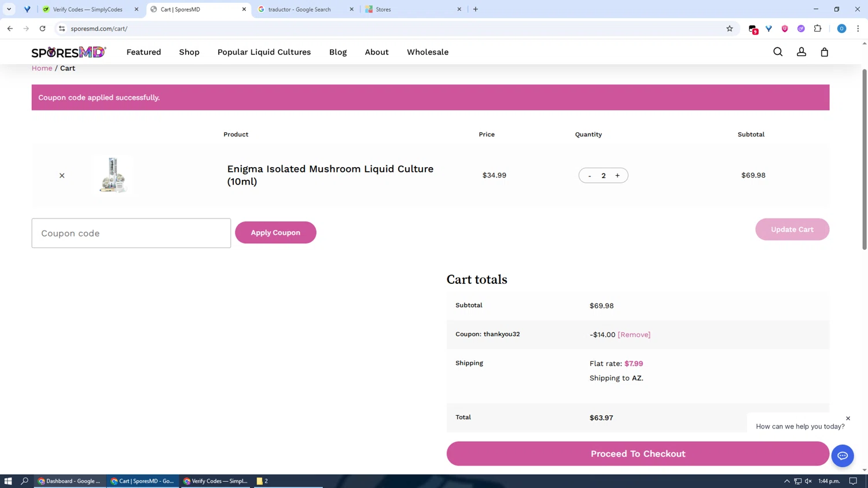Remove the thankyou32 coupon
The width and height of the screenshot is (868, 488).
[x=634, y=335]
